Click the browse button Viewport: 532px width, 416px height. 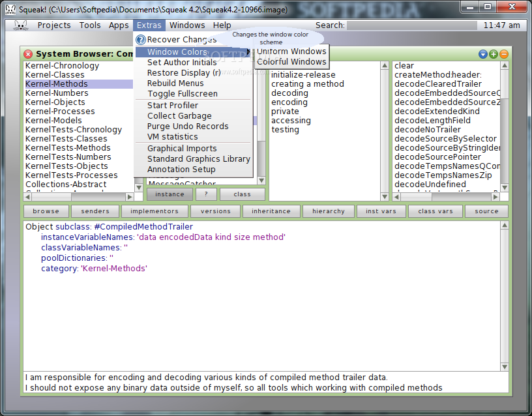tap(46, 211)
